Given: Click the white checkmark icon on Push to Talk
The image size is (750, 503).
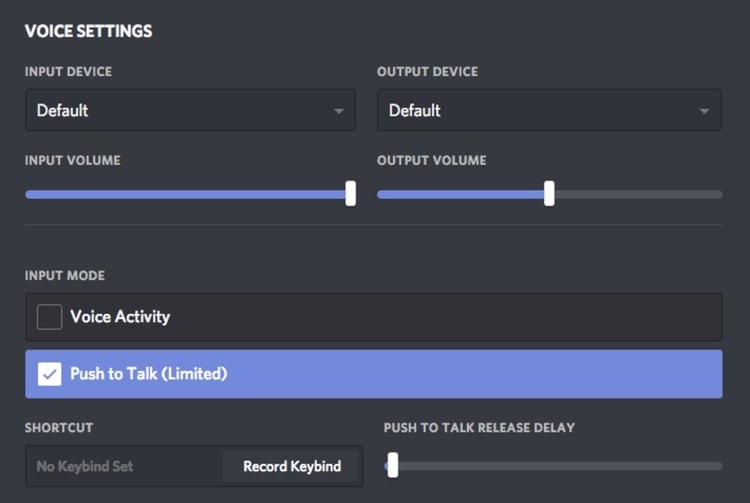Looking at the screenshot, I should pyautogui.click(x=49, y=374).
